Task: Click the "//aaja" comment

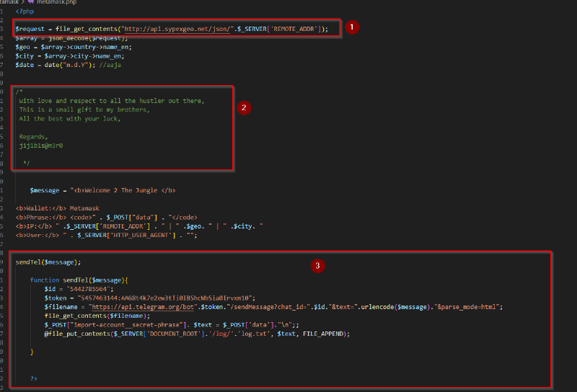Action: [x=110, y=65]
